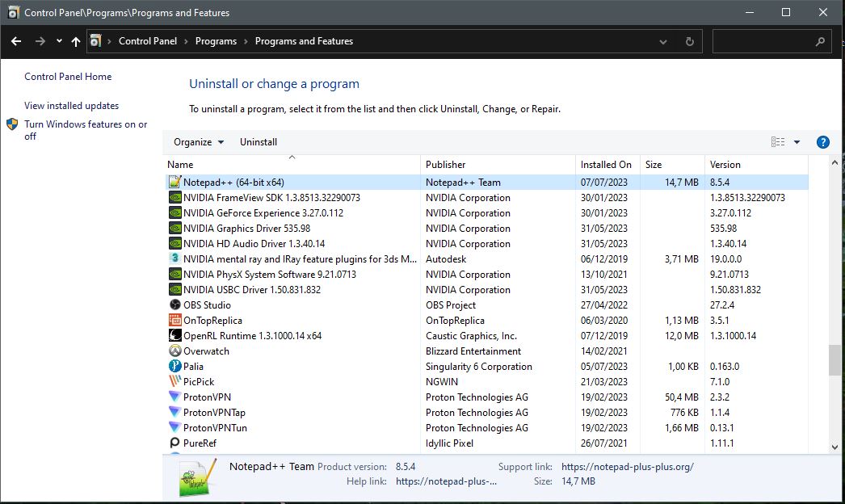
Task: Click Programs and Features breadcrumb
Action: (304, 41)
